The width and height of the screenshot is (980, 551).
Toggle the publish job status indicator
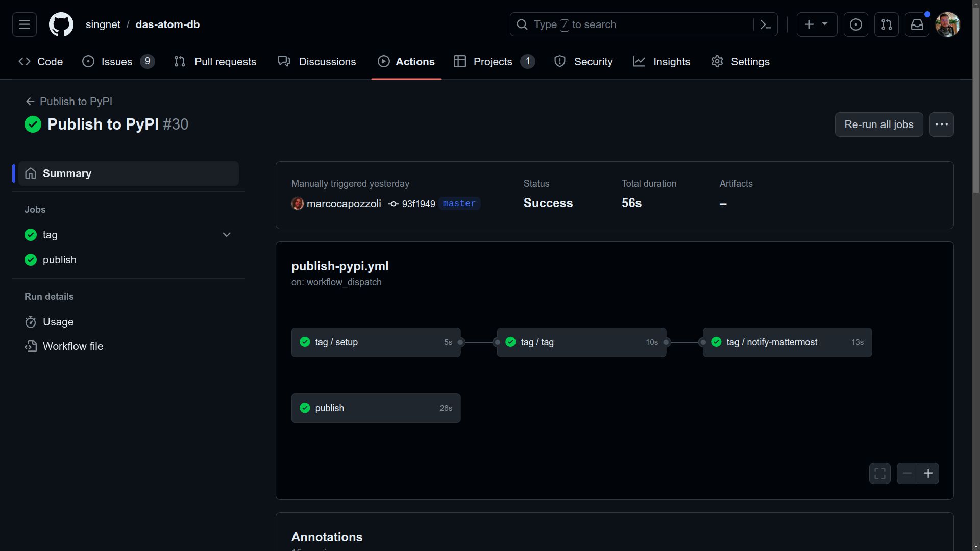30,260
